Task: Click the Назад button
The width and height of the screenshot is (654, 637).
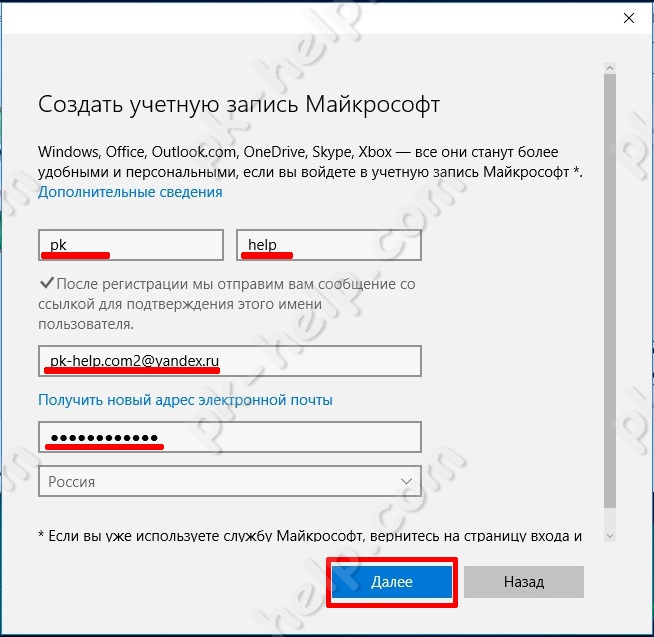Action: click(x=524, y=582)
